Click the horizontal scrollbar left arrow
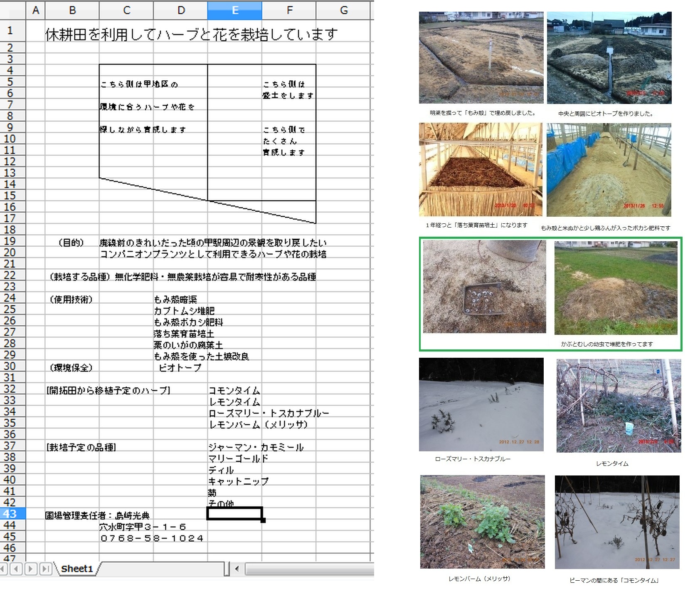 point(237,569)
